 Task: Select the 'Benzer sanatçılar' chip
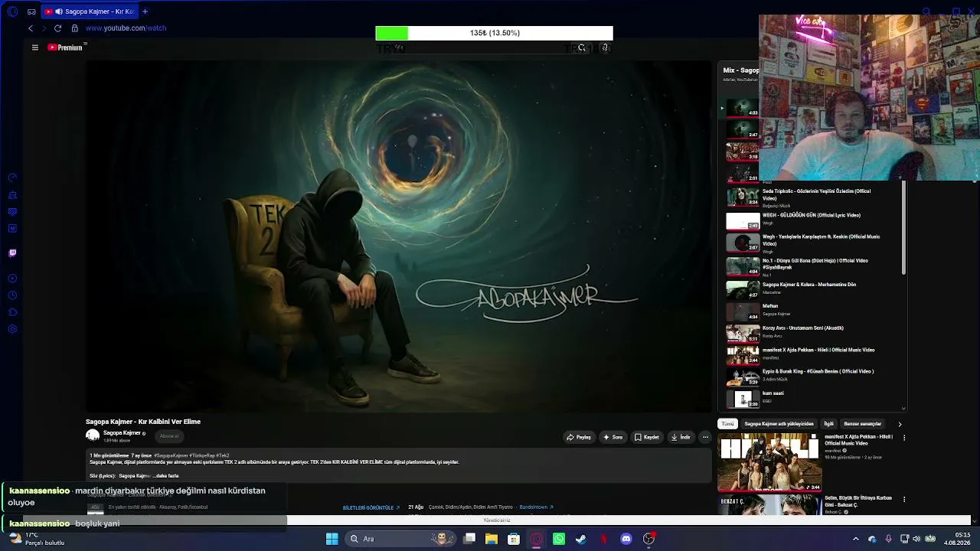(x=862, y=423)
